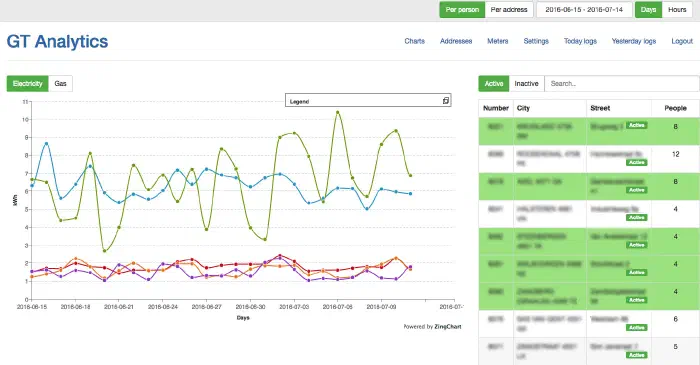Screen dimensions: 700x365
Task: Select the Days granularity toggle
Action: 648,9
